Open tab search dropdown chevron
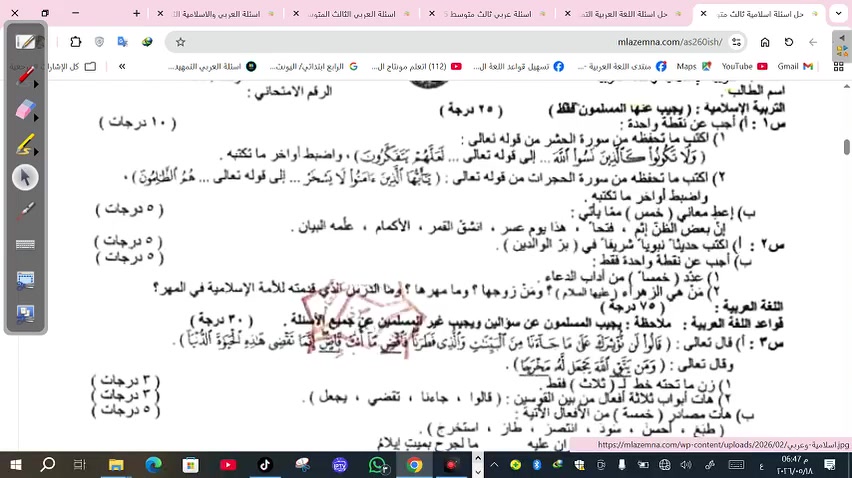The width and height of the screenshot is (852, 478). pyautogui.click(x=838, y=14)
